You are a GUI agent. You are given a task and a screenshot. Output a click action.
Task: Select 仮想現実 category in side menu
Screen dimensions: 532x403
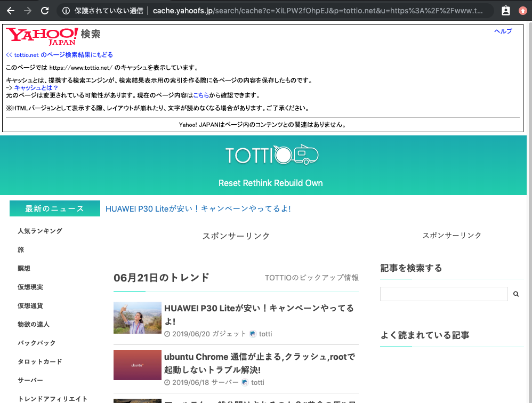coord(30,287)
